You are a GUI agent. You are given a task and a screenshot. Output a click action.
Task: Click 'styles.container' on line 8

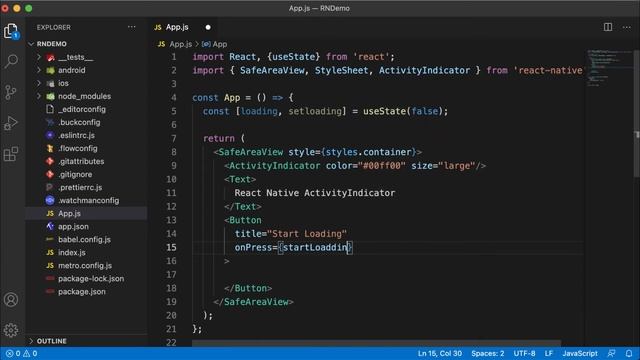point(368,152)
